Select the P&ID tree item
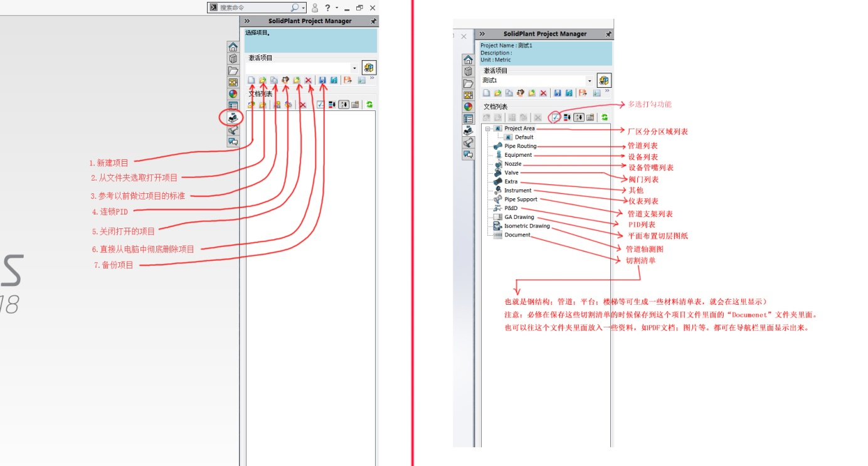The image size is (868, 466). [x=511, y=208]
